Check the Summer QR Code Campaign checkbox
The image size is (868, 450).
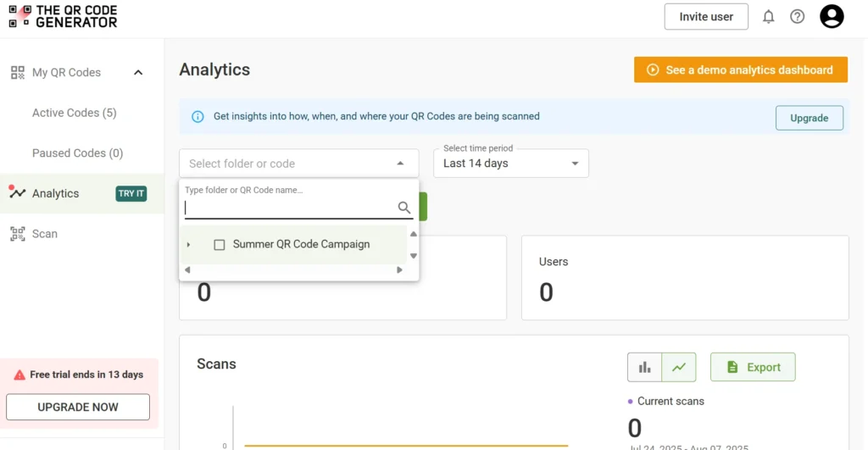[220, 245]
